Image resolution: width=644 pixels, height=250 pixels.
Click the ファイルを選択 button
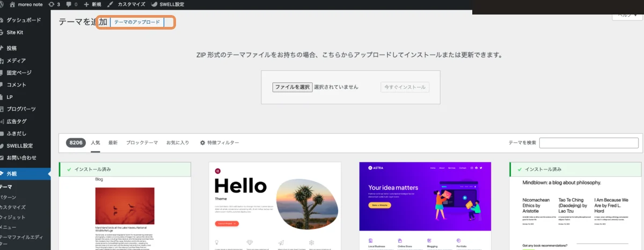pos(292,87)
